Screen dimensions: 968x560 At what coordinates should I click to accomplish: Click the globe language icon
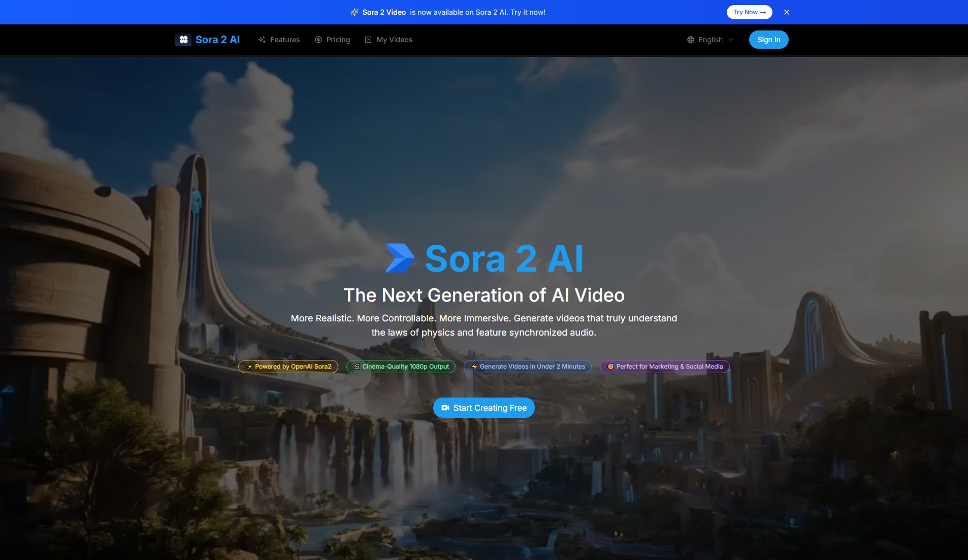(x=691, y=40)
